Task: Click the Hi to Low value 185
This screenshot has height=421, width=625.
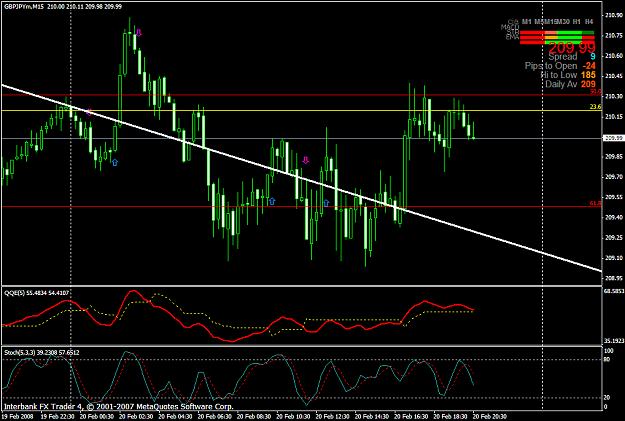Action: pos(588,75)
